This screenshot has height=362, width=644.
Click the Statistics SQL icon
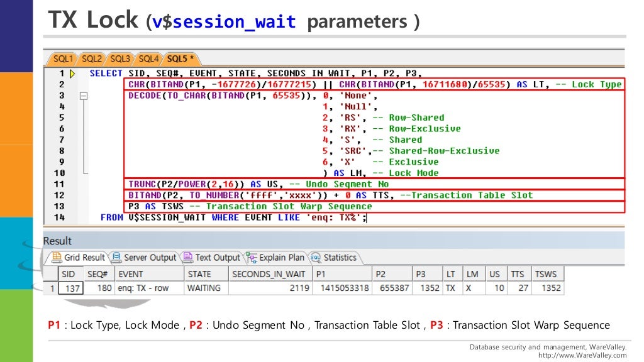316,258
